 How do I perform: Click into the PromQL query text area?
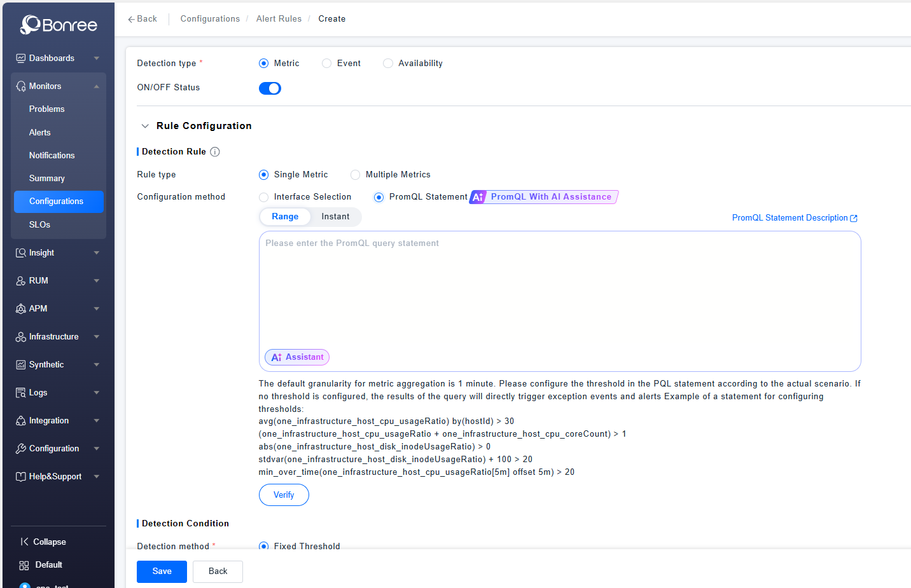[560, 292]
